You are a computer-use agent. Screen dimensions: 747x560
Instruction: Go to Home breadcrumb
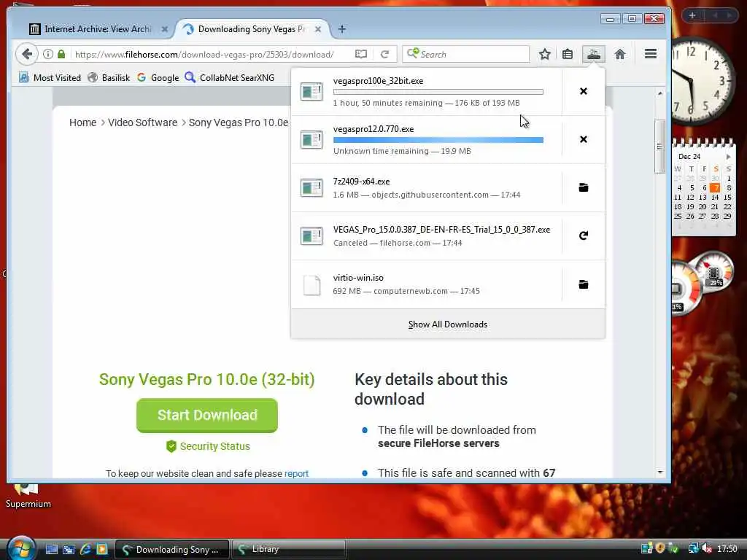[83, 122]
